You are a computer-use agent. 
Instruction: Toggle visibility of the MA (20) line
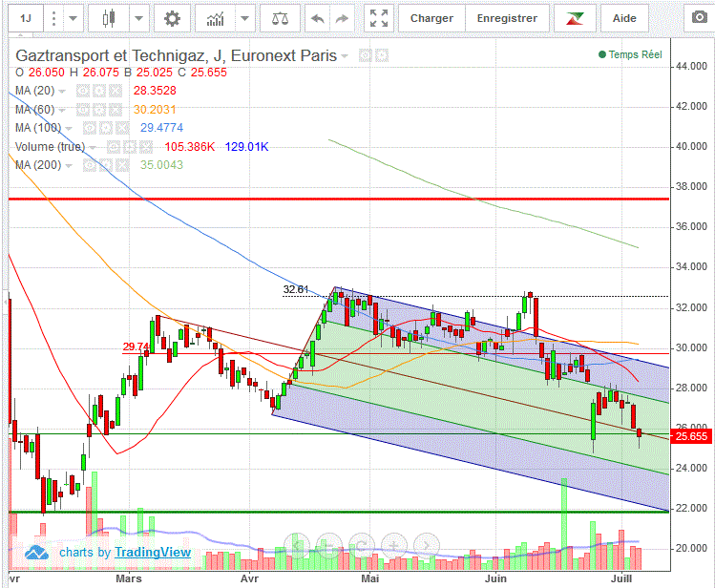[82, 91]
